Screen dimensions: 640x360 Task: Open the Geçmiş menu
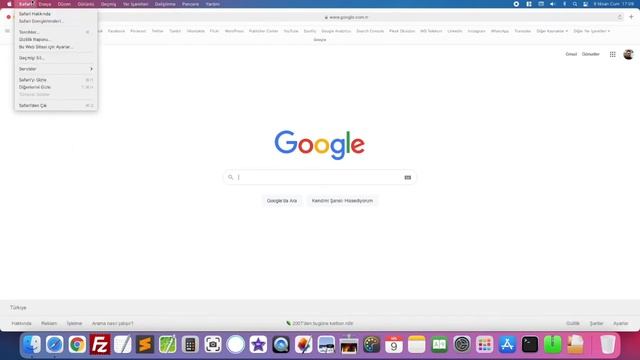(109, 4)
